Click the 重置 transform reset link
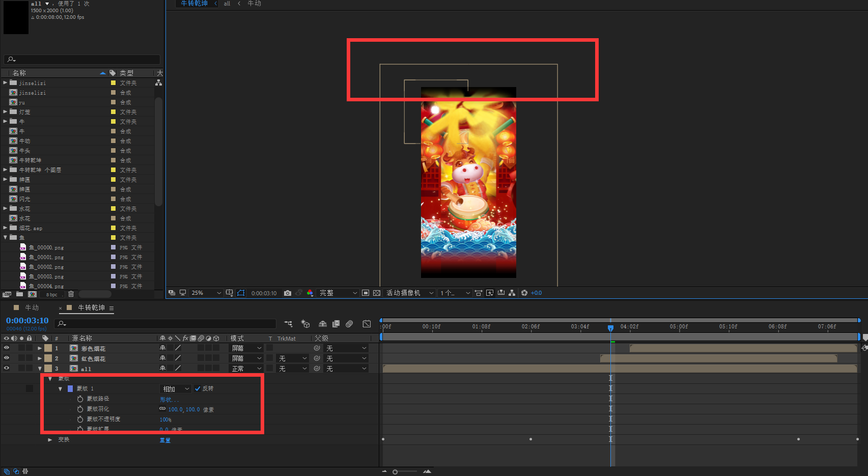The image size is (868, 476). pos(165,440)
